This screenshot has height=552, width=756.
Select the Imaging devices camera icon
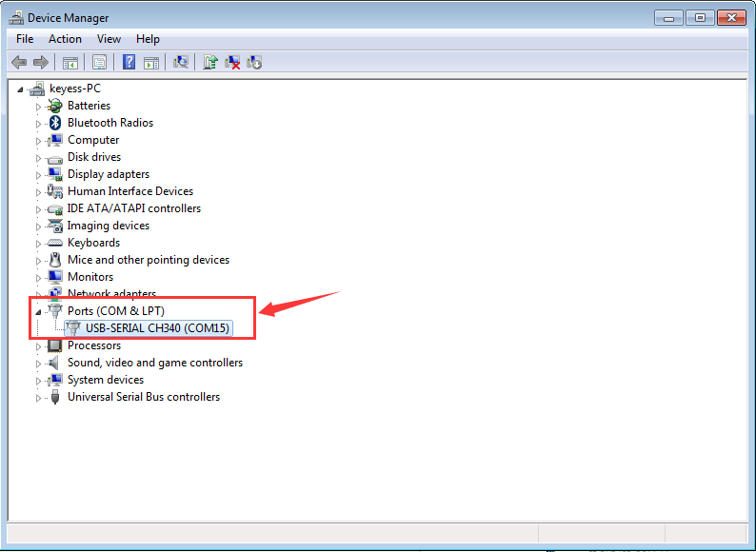[x=55, y=226]
